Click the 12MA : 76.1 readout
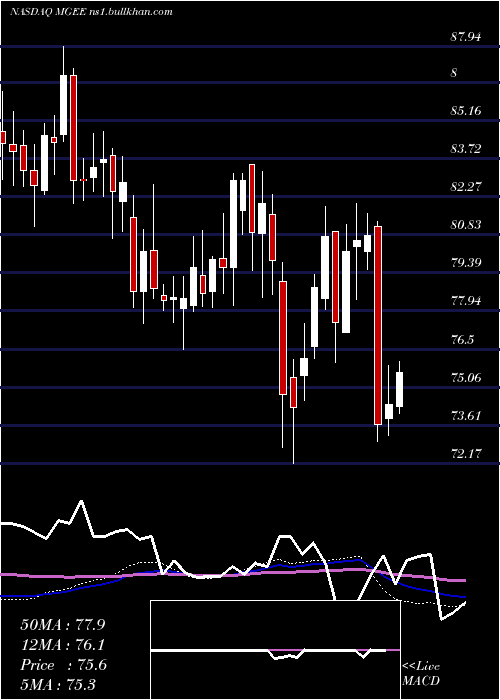This screenshot has width=500, height=700. coord(63,645)
